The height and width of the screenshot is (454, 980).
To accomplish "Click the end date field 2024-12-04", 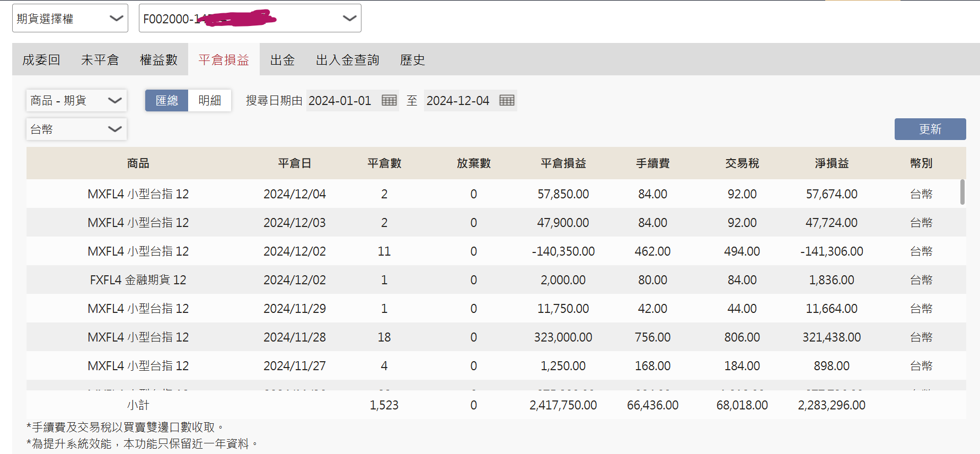I will 458,100.
